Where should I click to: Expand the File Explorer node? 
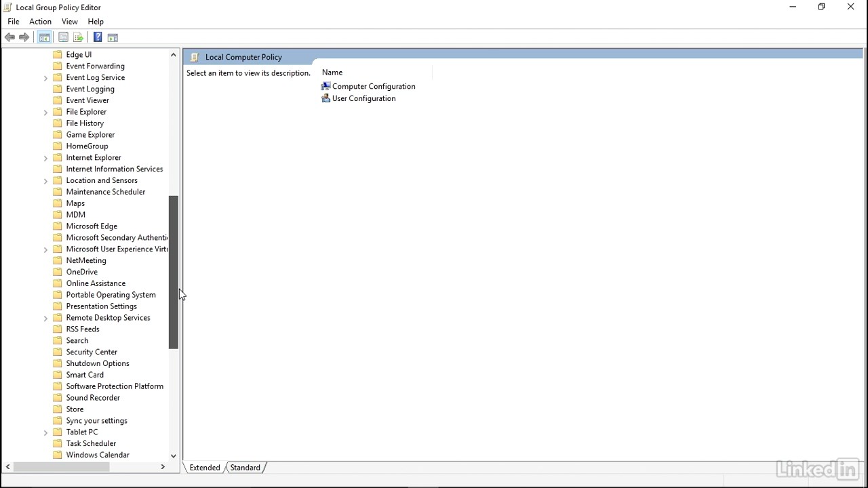click(45, 112)
